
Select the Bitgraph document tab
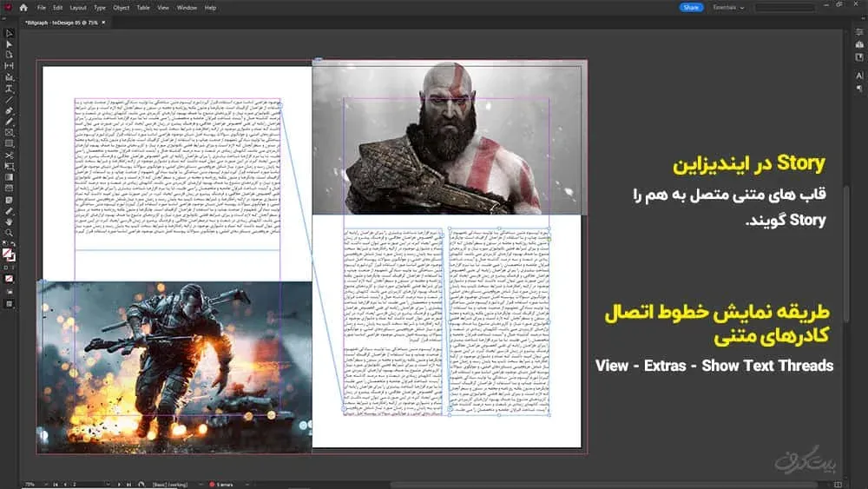62,23
